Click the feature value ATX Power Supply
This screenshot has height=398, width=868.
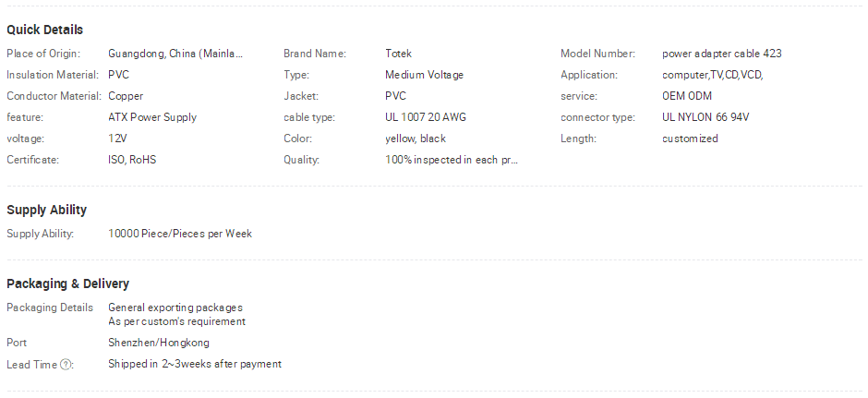coord(152,117)
